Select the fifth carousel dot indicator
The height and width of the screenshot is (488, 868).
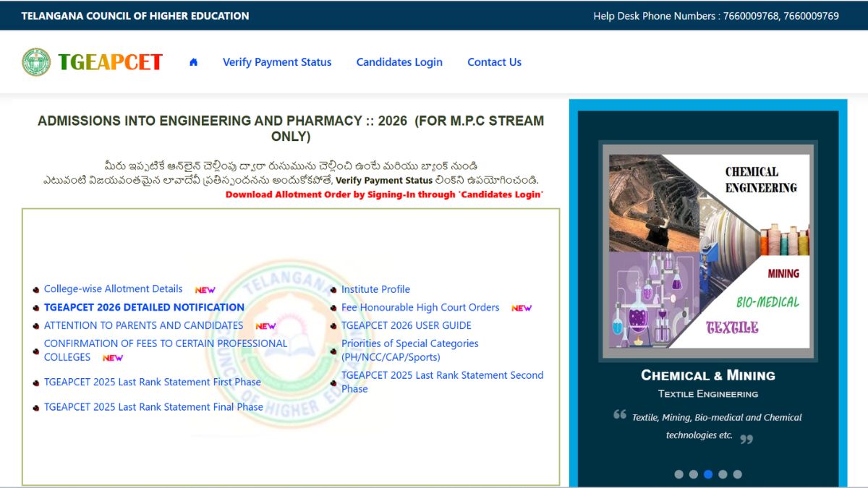[x=738, y=474]
